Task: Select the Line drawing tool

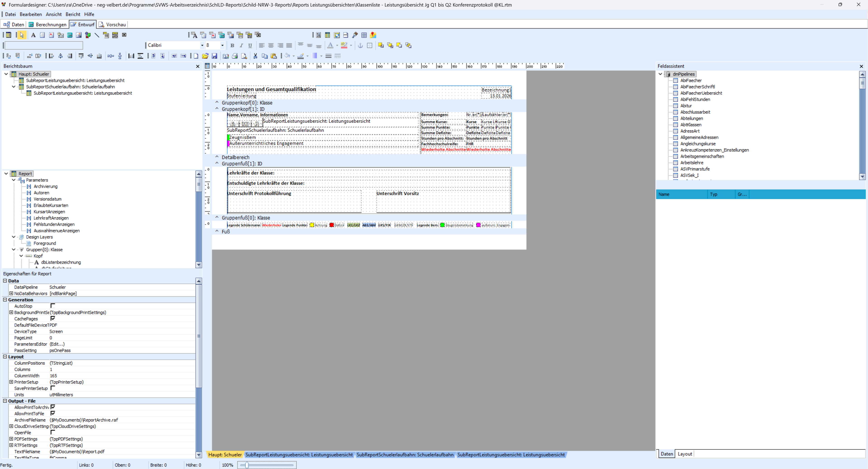Action: [x=97, y=35]
